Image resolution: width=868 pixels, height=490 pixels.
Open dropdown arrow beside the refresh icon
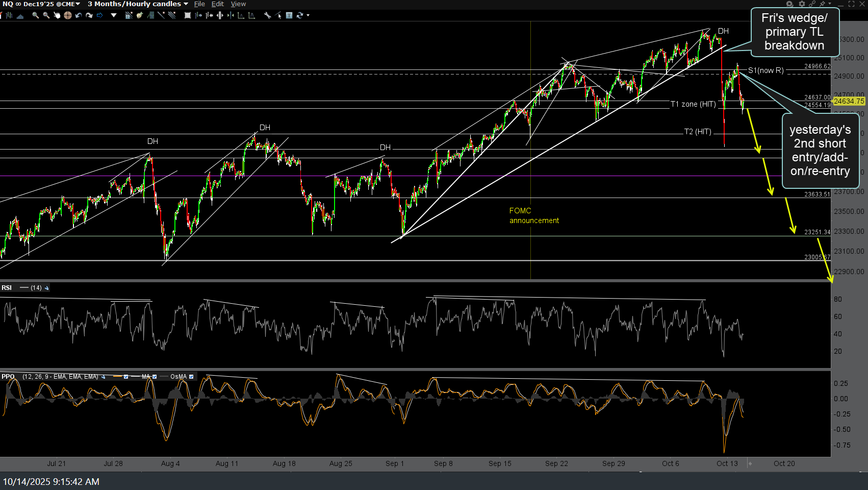click(x=308, y=15)
